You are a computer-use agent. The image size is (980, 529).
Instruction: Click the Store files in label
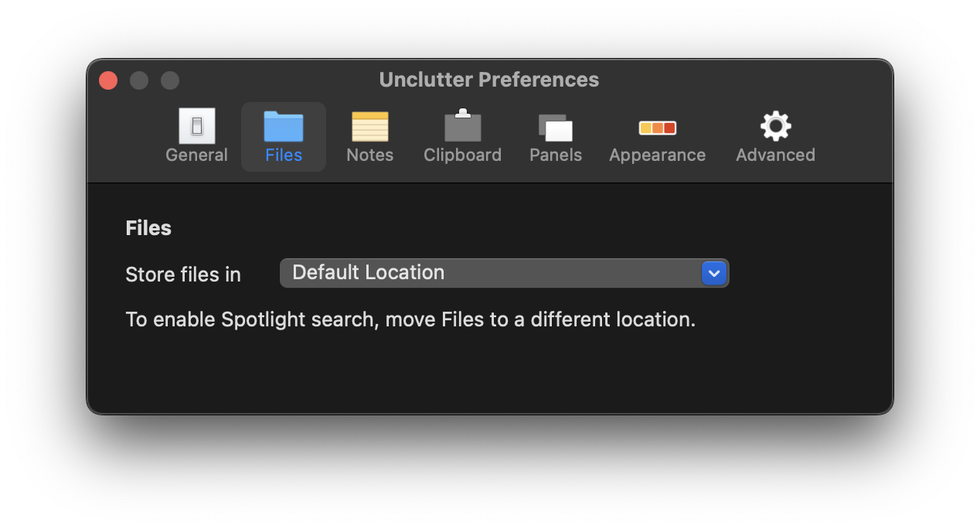pos(183,275)
